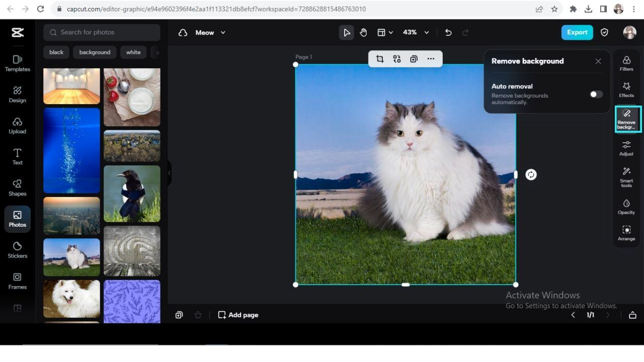The height and width of the screenshot is (362, 644).
Task: Click the replace image icon in floating toolbar
Action: 397,59
